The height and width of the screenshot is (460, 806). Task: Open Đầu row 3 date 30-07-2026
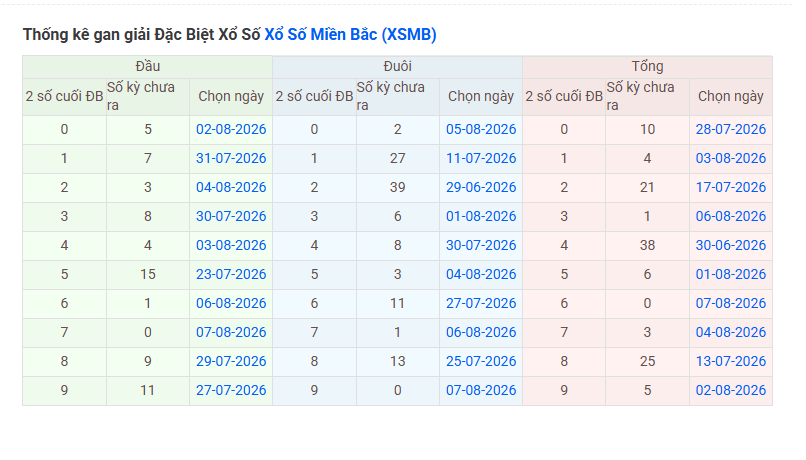tap(231, 216)
